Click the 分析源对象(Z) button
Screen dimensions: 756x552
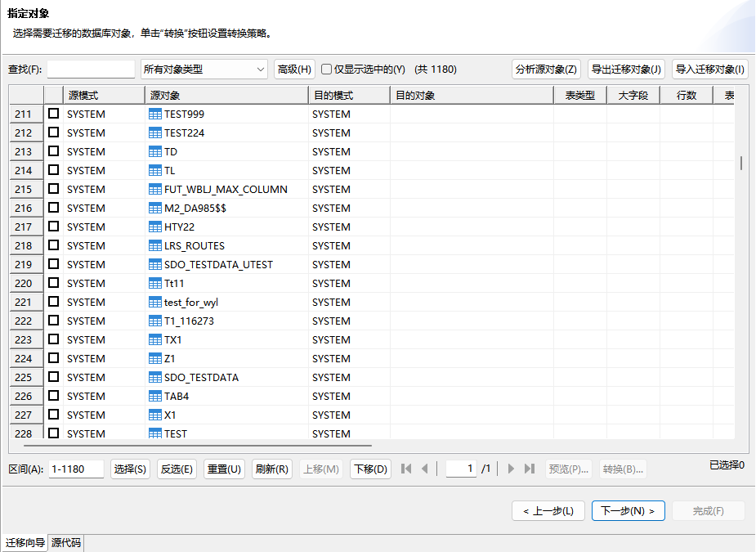548,69
